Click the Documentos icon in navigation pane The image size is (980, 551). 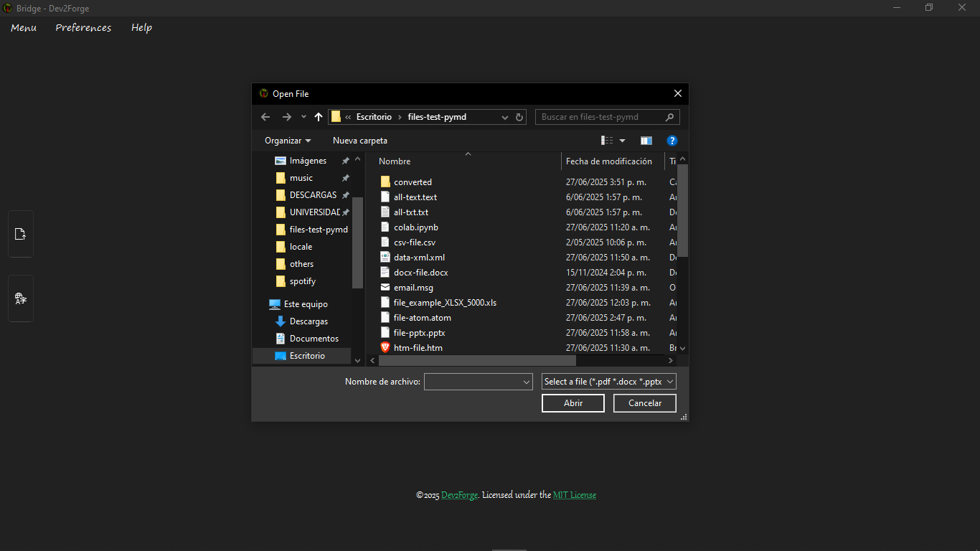click(x=281, y=339)
